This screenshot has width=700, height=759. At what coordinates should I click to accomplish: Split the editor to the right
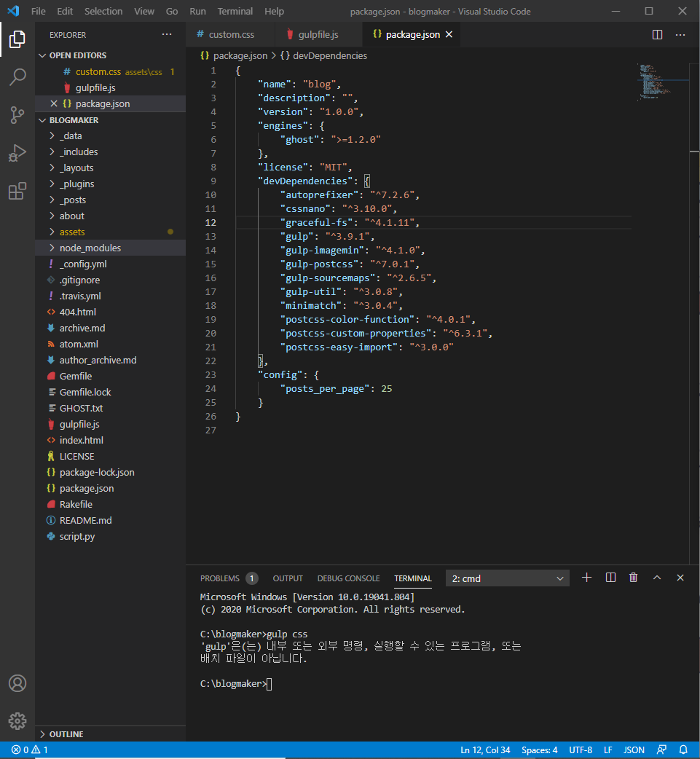tap(657, 34)
